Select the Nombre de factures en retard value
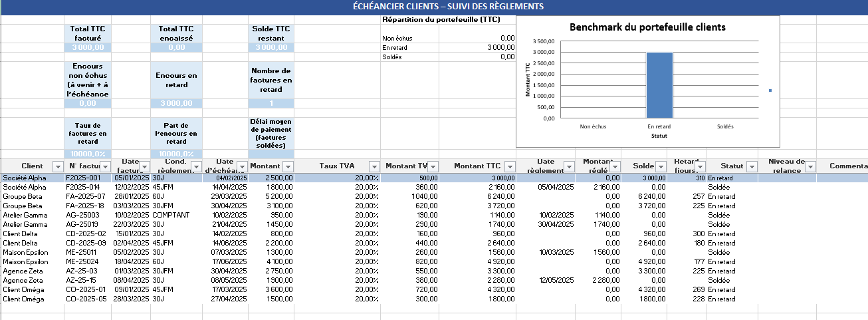The width and height of the screenshot is (868, 320). point(271,103)
